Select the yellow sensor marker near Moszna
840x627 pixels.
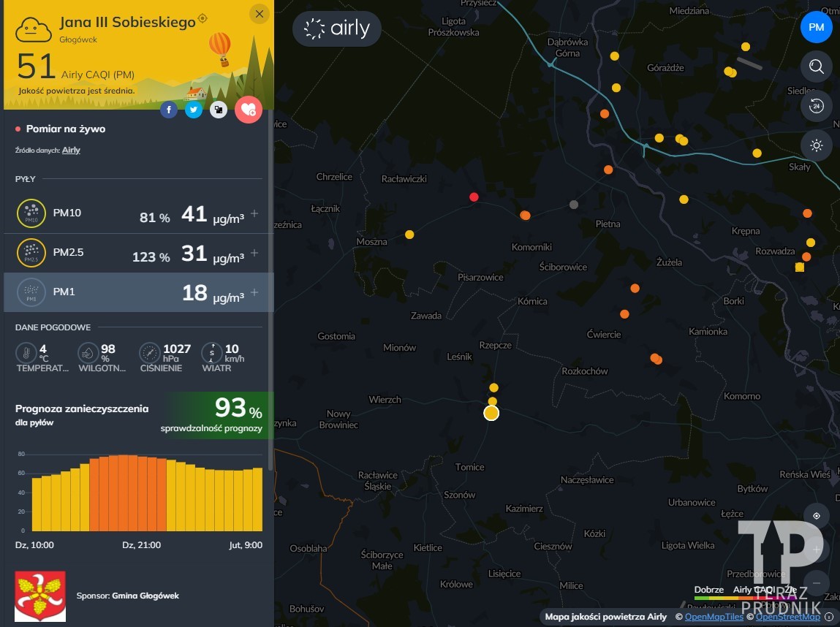pyautogui.click(x=409, y=235)
